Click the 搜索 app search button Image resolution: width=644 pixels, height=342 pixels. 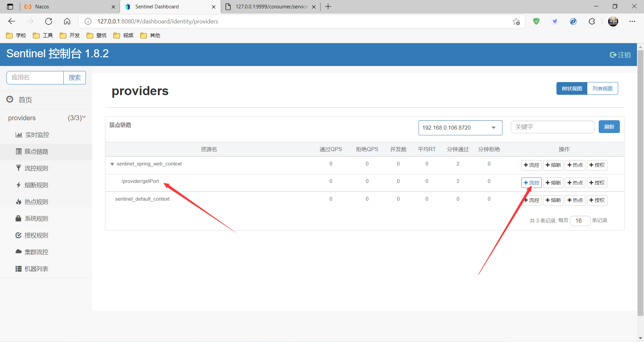coord(74,78)
